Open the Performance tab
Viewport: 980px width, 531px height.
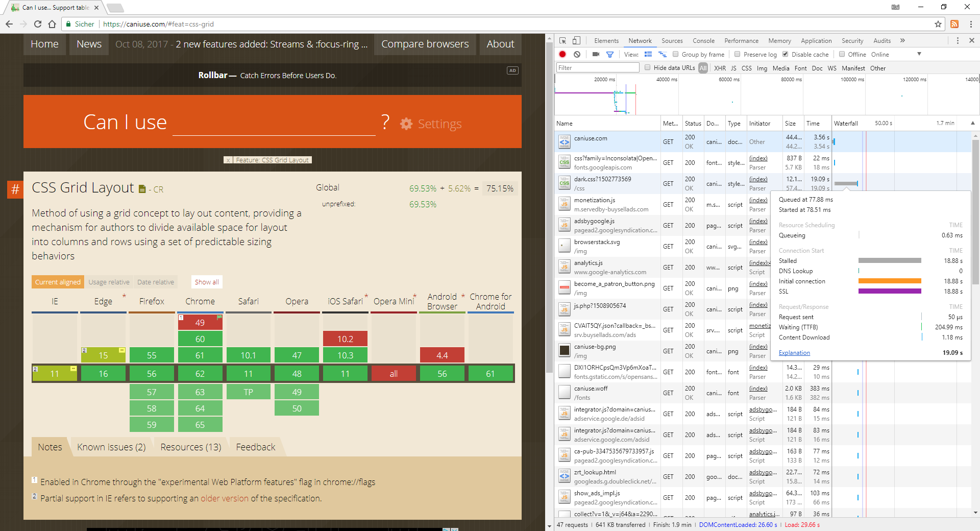[741, 41]
